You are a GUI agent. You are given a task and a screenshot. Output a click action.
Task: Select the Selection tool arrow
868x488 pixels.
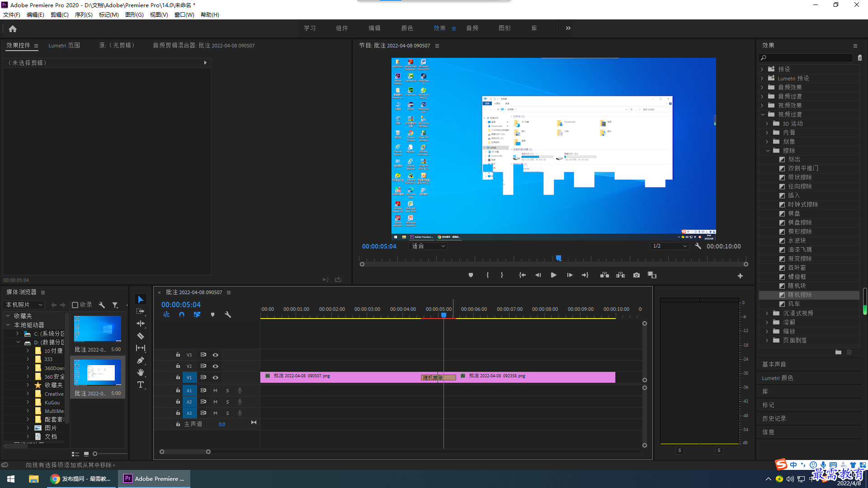(141, 300)
